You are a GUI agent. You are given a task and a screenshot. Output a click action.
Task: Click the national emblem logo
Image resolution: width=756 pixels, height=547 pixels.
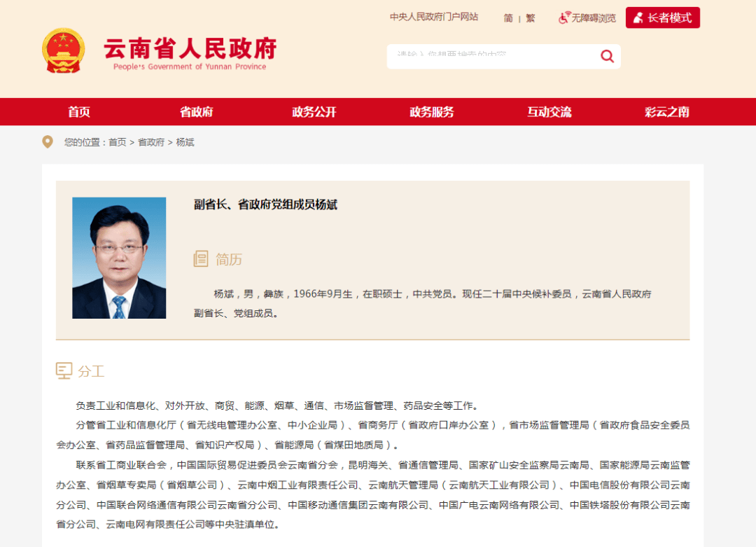click(63, 50)
